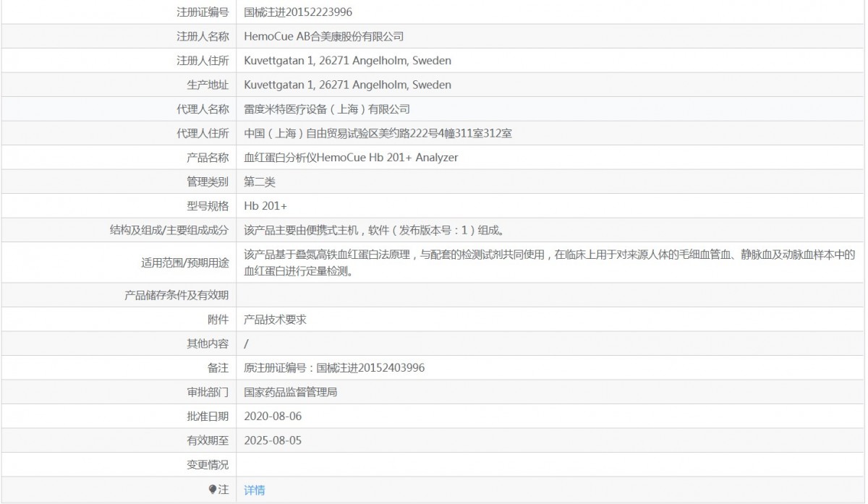Select agent name 雷度米特医疗设备（上海）有限公司
868x504 pixels.
click(x=327, y=109)
